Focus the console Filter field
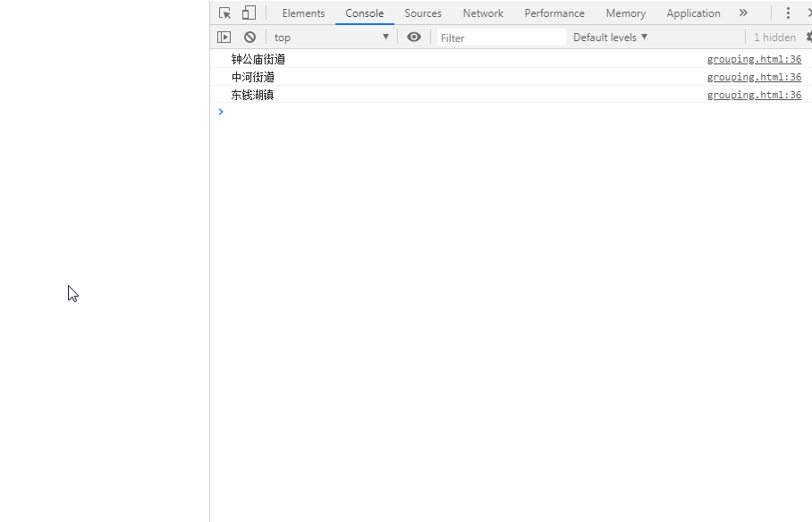Viewport: 812px width, 522px height. [x=502, y=38]
